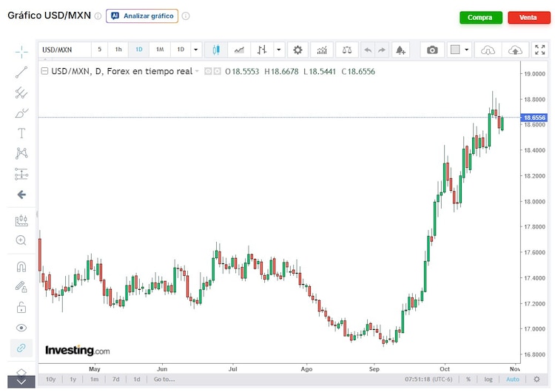The height and width of the screenshot is (392, 555).
Task: Set range to 1y
Action: point(73,379)
